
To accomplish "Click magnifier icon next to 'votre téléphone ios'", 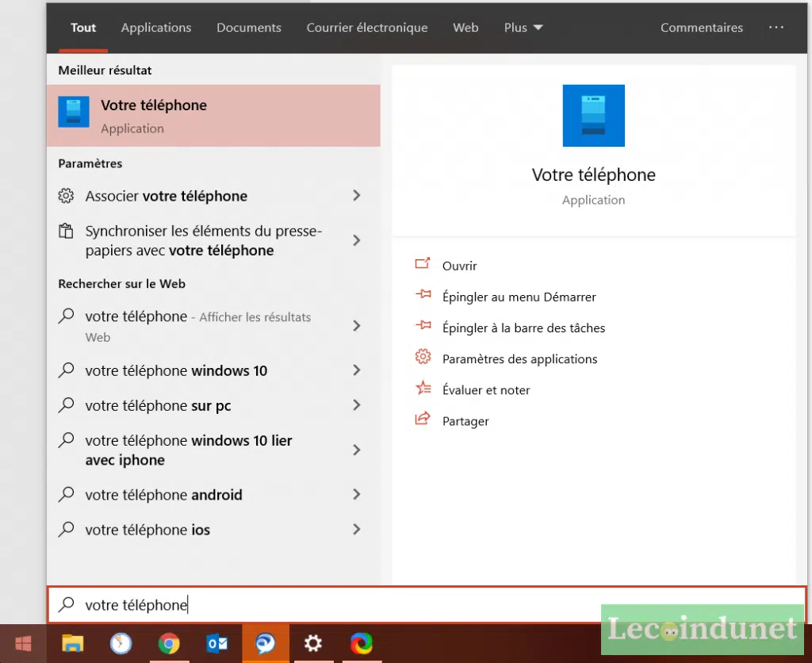I will point(67,529).
